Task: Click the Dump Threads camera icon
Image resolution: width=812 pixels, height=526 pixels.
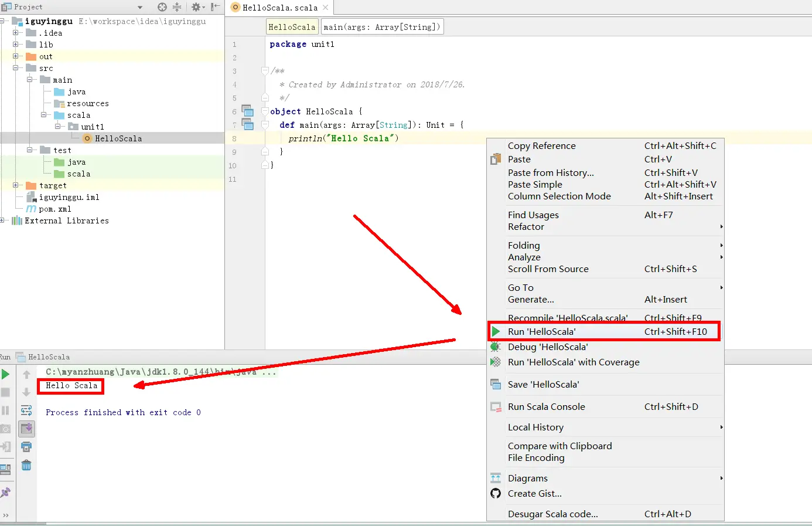Action: point(6,429)
